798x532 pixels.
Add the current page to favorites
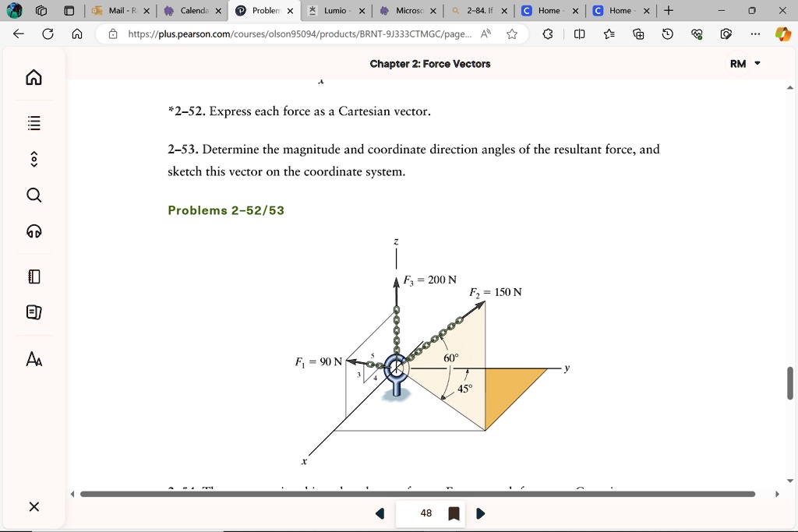point(513,33)
